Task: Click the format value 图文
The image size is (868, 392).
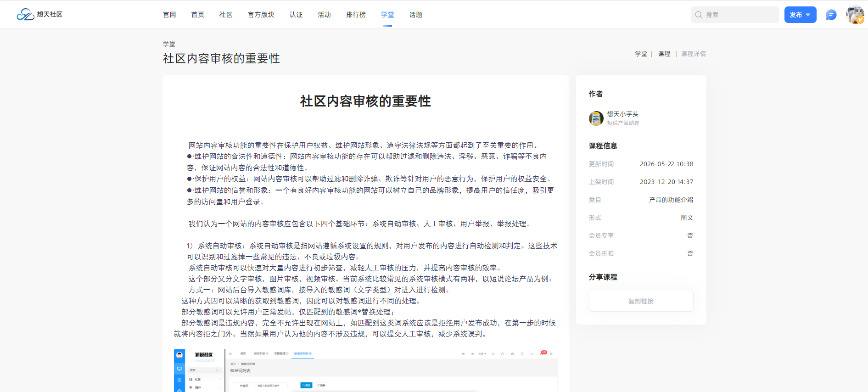Action: pyautogui.click(x=687, y=218)
